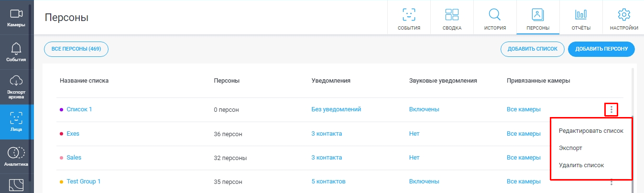Click Все камеры link for Список 1
644x193 pixels.
coord(524,109)
